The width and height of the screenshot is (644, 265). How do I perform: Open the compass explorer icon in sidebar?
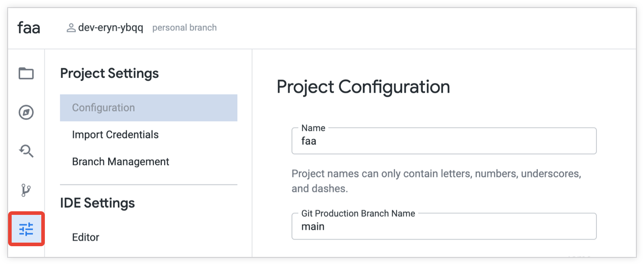(x=26, y=112)
